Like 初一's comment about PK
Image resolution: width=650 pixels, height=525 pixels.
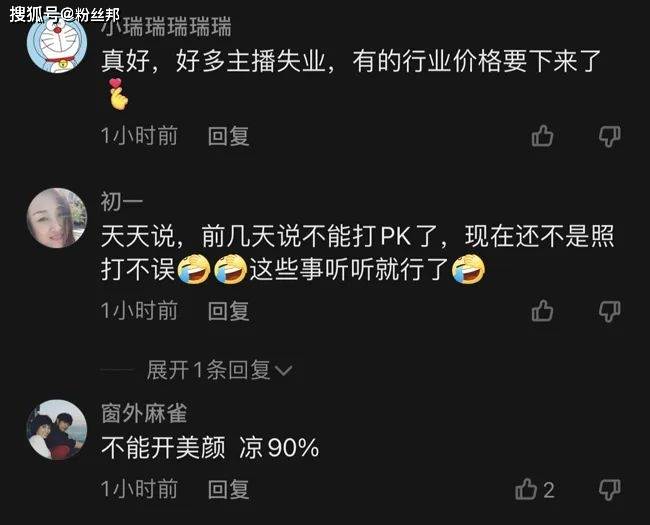(x=542, y=311)
